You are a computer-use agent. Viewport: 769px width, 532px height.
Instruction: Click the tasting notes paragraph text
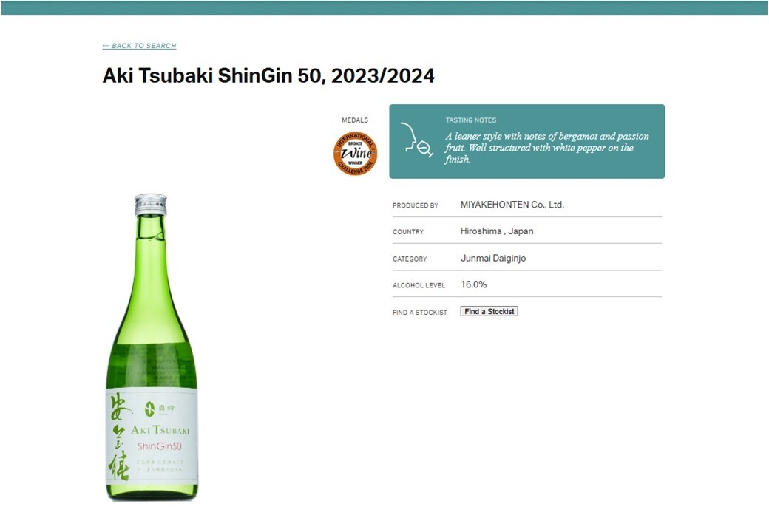tap(547, 148)
